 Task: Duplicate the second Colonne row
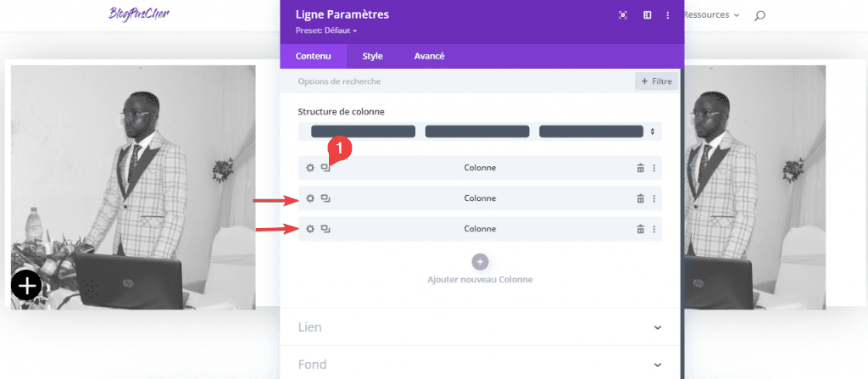(325, 198)
